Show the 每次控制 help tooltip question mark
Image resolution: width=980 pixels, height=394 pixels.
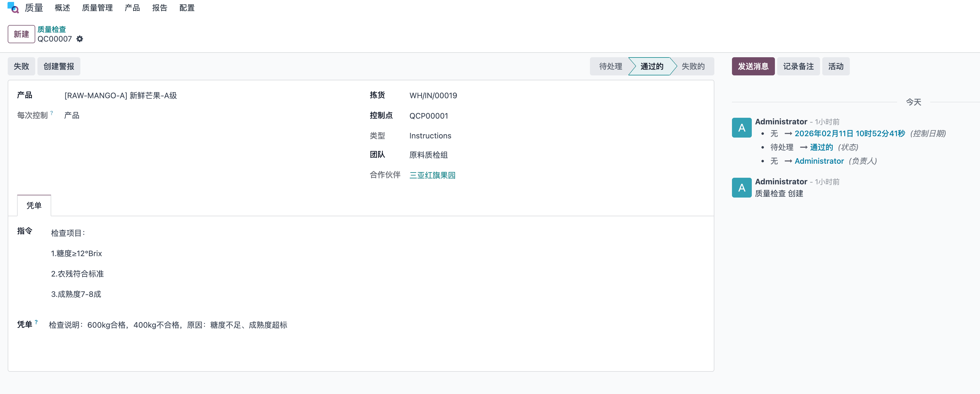pos(52,113)
